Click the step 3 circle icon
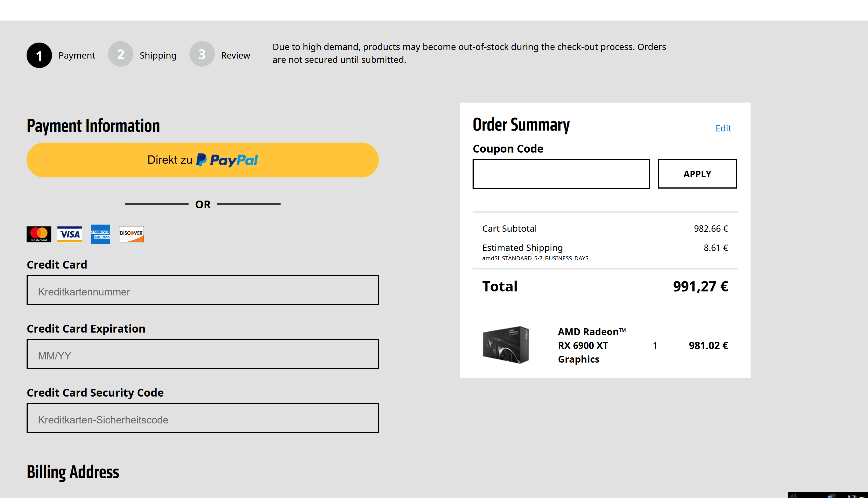Screen dimensions: 868x498 (x=202, y=54)
